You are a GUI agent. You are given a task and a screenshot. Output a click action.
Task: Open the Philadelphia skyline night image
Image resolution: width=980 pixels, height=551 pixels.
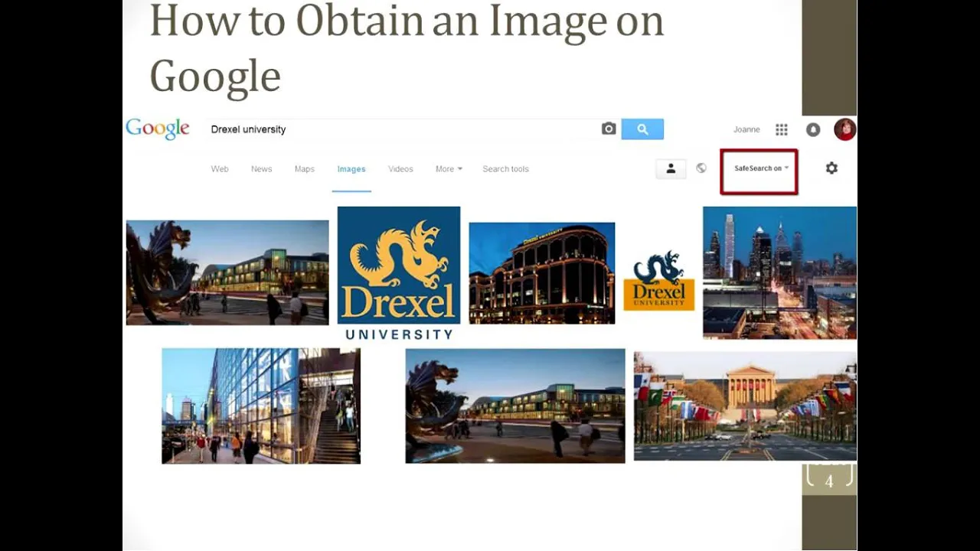click(779, 272)
